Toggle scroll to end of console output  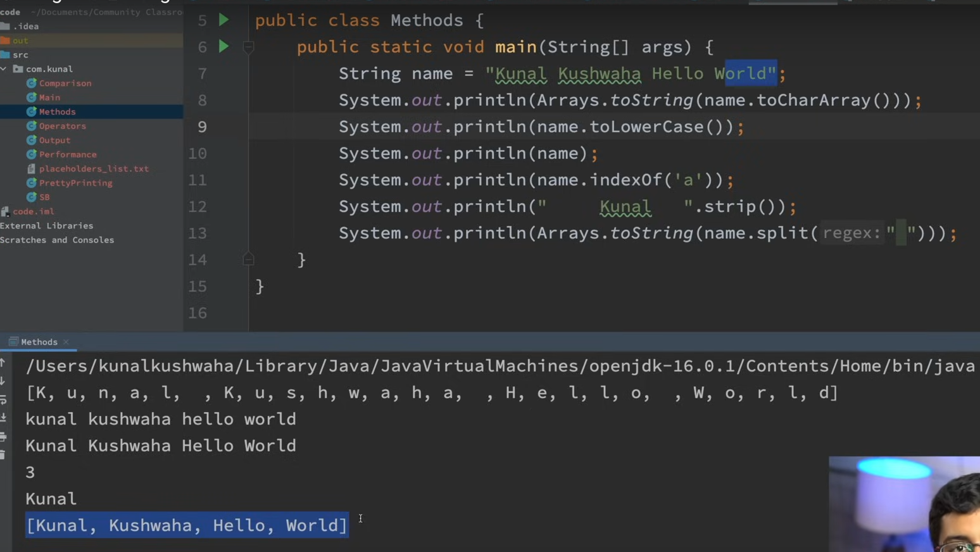click(x=3, y=418)
